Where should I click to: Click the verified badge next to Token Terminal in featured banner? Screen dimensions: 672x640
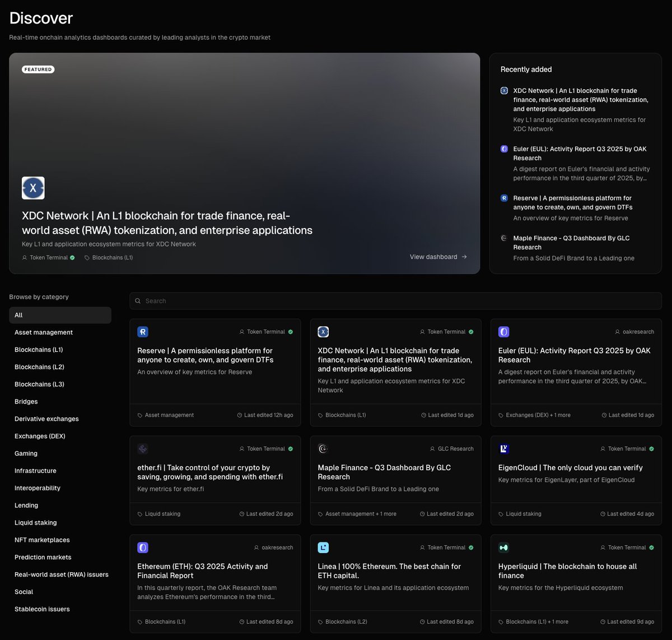coord(72,258)
